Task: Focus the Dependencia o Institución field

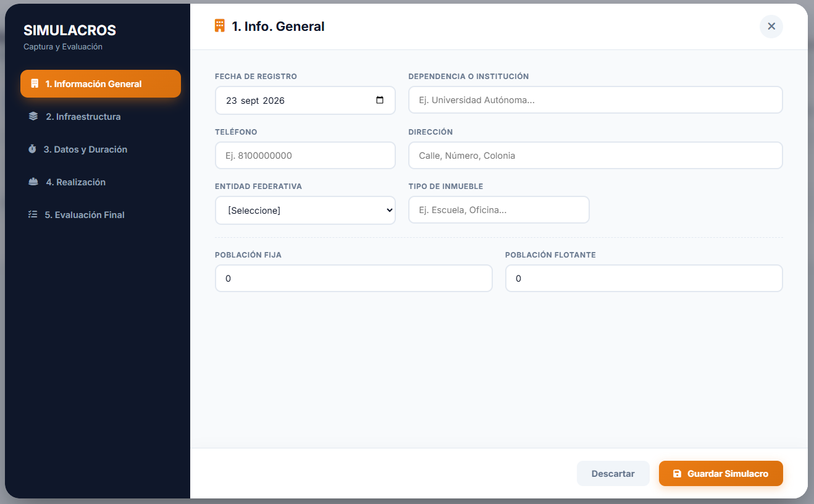Action: [x=595, y=100]
